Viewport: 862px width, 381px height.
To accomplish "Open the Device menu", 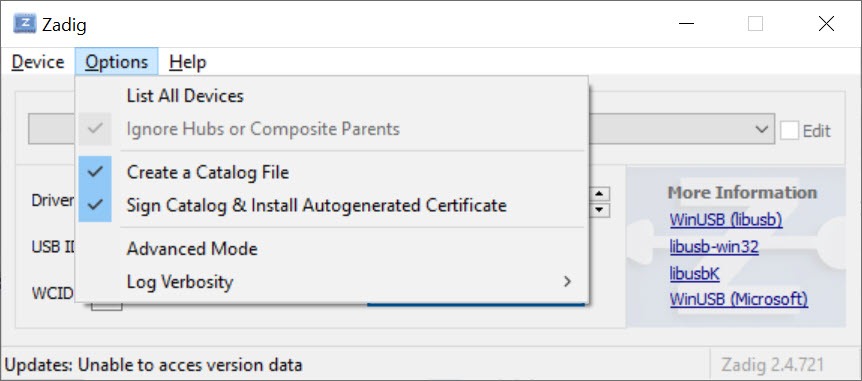I will (x=38, y=62).
